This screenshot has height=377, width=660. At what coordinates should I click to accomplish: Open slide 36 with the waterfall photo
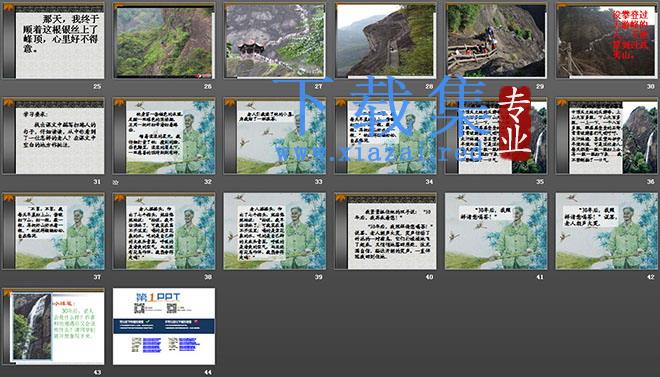coord(607,136)
